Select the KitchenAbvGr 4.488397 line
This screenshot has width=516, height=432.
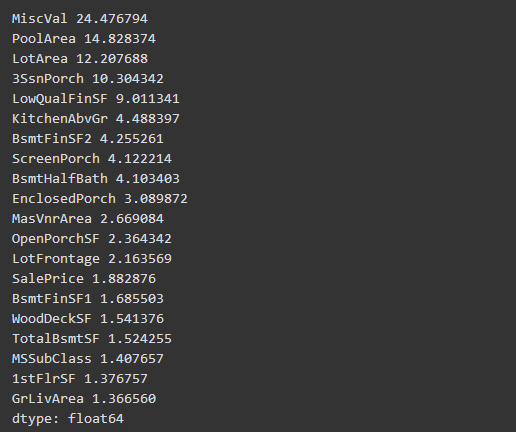click(96, 119)
